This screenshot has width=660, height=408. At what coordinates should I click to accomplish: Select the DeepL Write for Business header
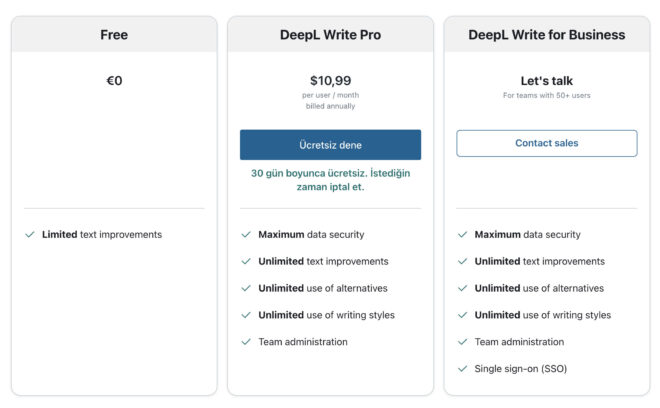[x=546, y=35]
